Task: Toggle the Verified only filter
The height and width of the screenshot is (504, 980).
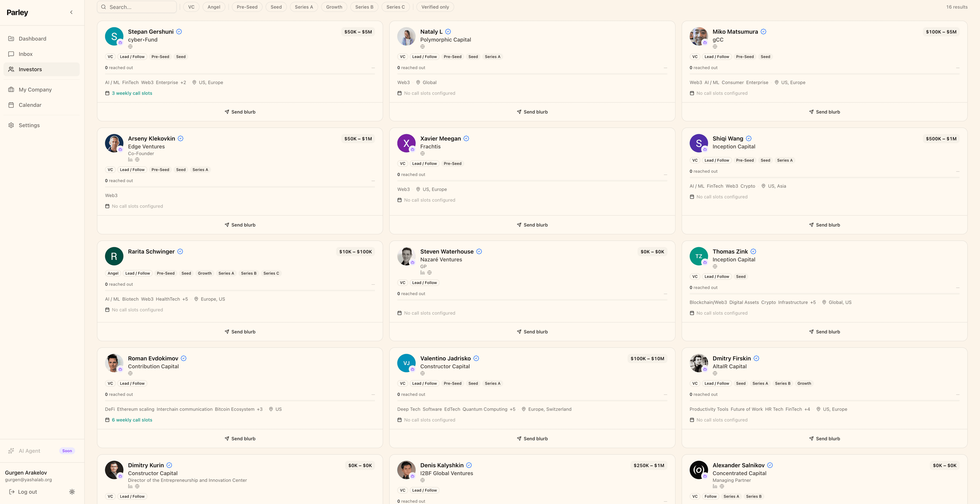Action: pyautogui.click(x=435, y=7)
